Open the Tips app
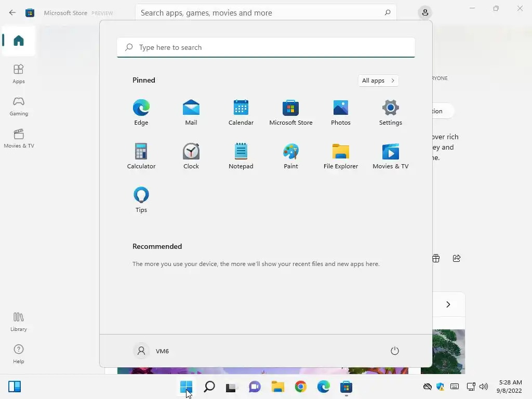This screenshot has width=532, height=399. pyautogui.click(x=141, y=199)
